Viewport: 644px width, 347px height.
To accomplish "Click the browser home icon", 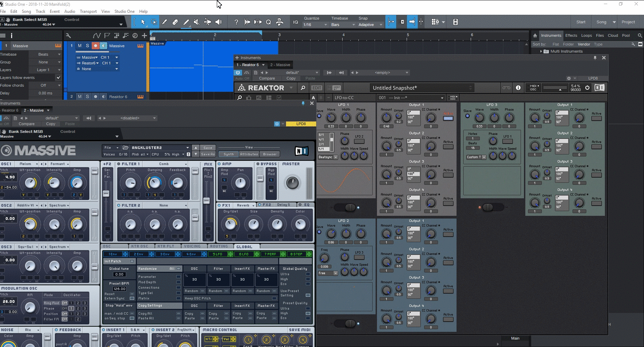I will [535, 35].
